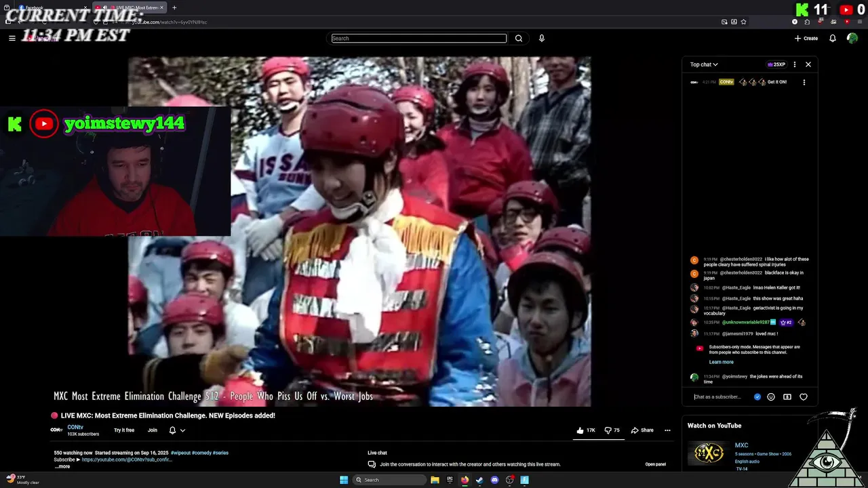Click the Open panel button for Live chat
The image size is (868, 488).
[x=655, y=464]
